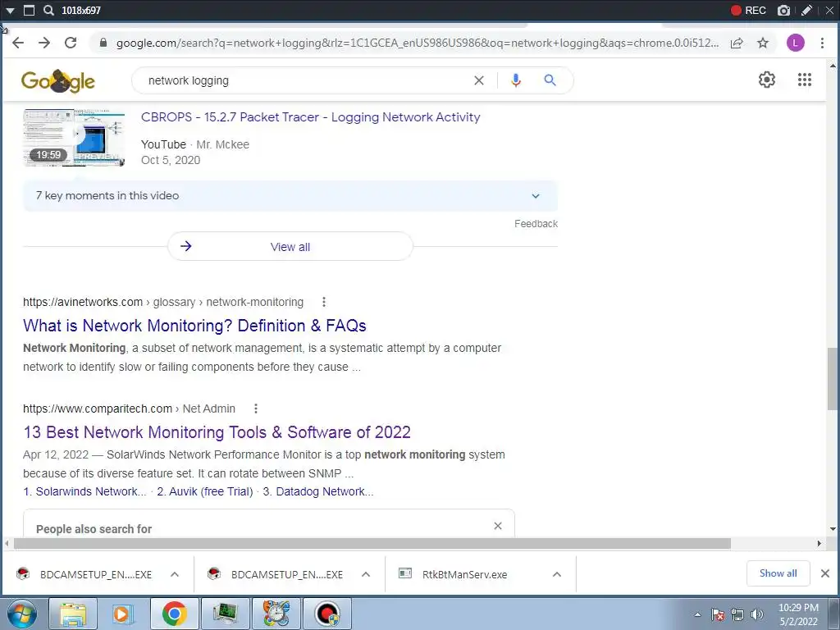Viewport: 840px width, 630px height.
Task: Open What is Network Monitoring result
Action: click(194, 326)
